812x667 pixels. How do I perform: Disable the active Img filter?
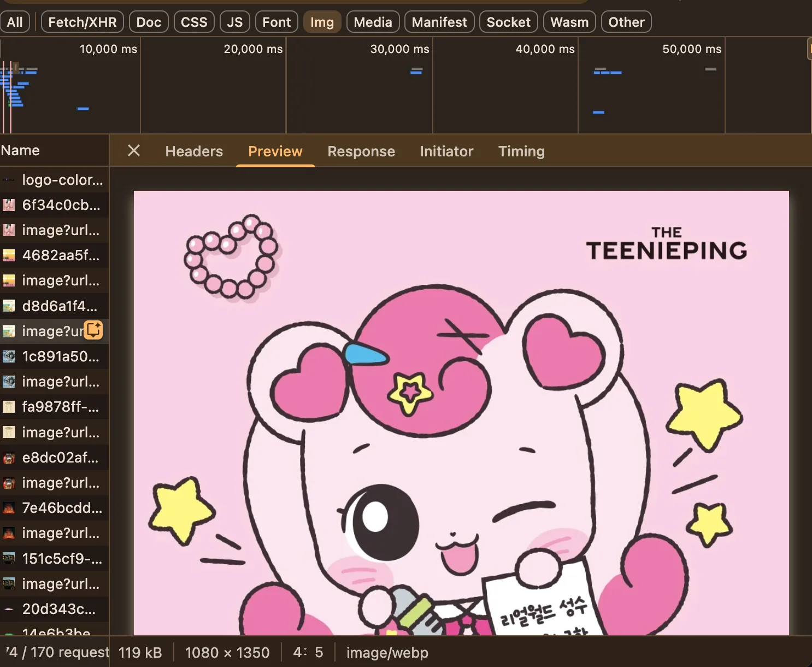click(x=322, y=22)
